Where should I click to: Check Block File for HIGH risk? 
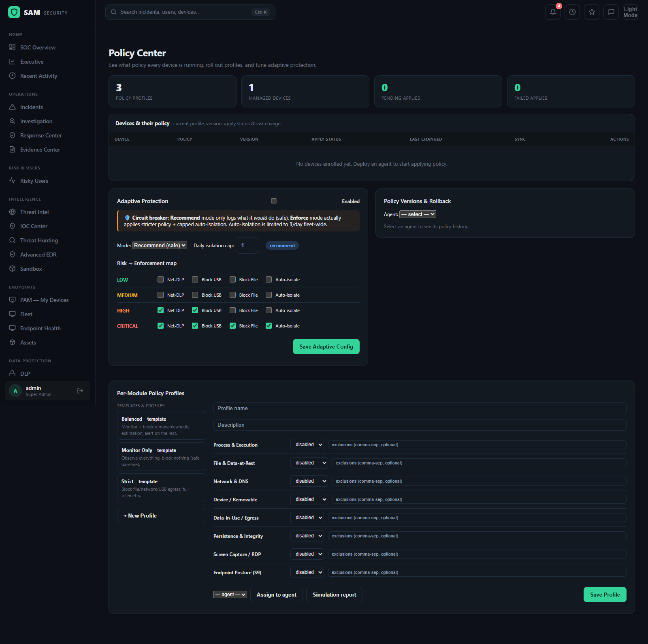point(233,310)
